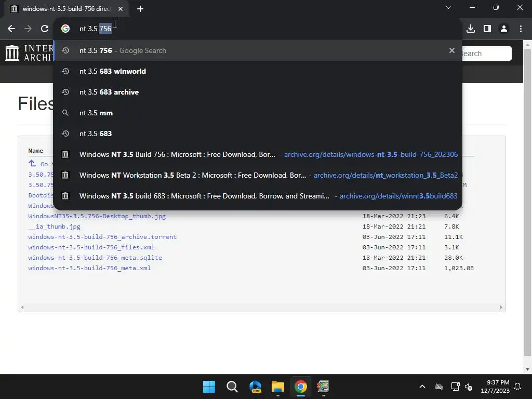This screenshot has width=532, height=399.
Task: Click the Internet Archive logo
Action: [29, 54]
